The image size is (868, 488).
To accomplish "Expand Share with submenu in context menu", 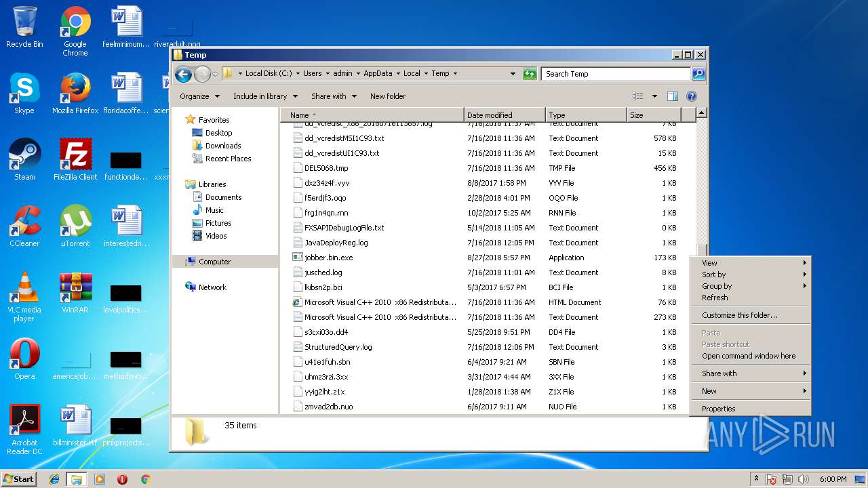I will coord(750,373).
